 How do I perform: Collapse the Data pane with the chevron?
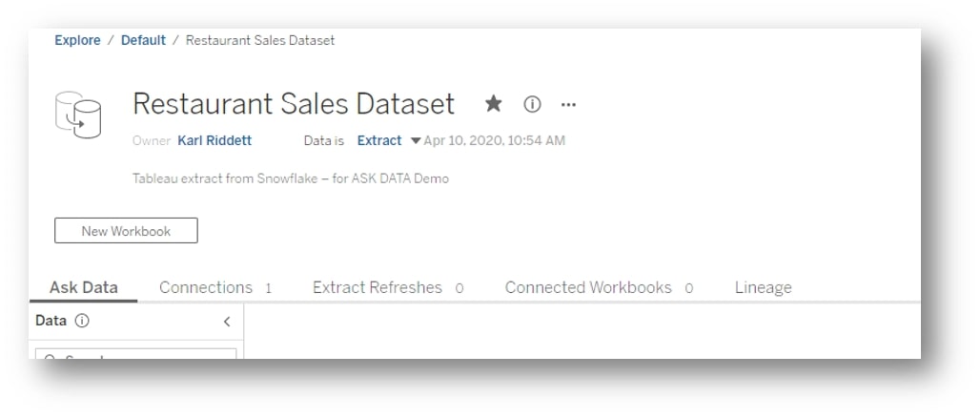coord(227,322)
